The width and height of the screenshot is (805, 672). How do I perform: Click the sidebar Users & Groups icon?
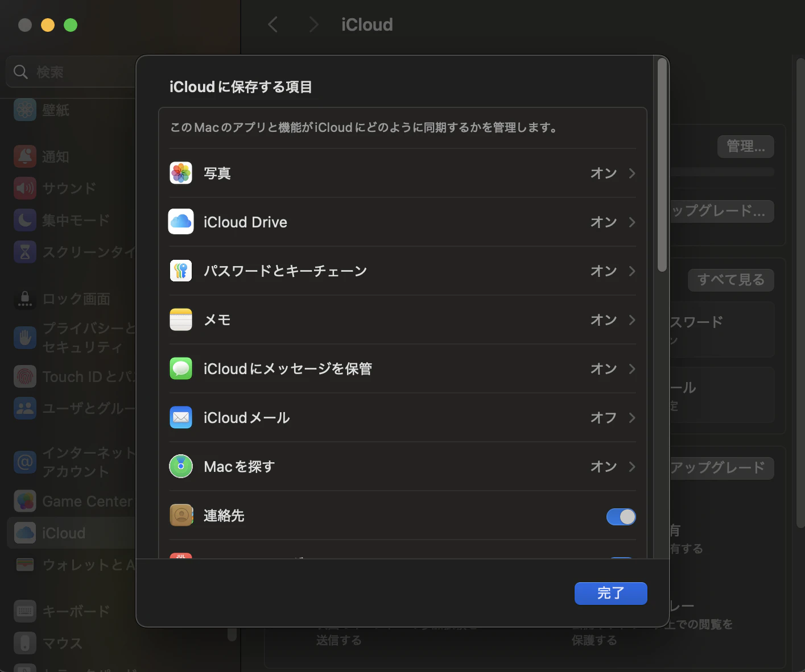25,408
